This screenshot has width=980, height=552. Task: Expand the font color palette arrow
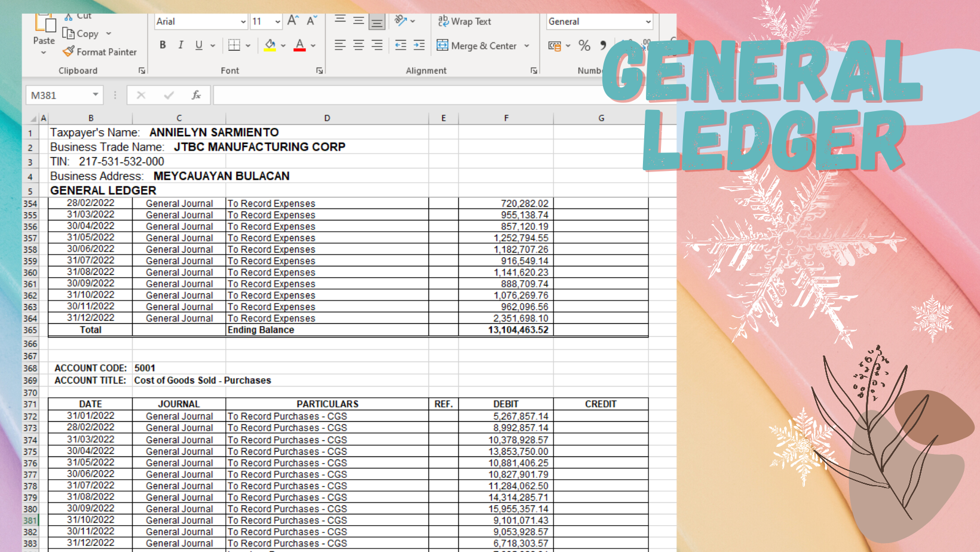coord(313,45)
